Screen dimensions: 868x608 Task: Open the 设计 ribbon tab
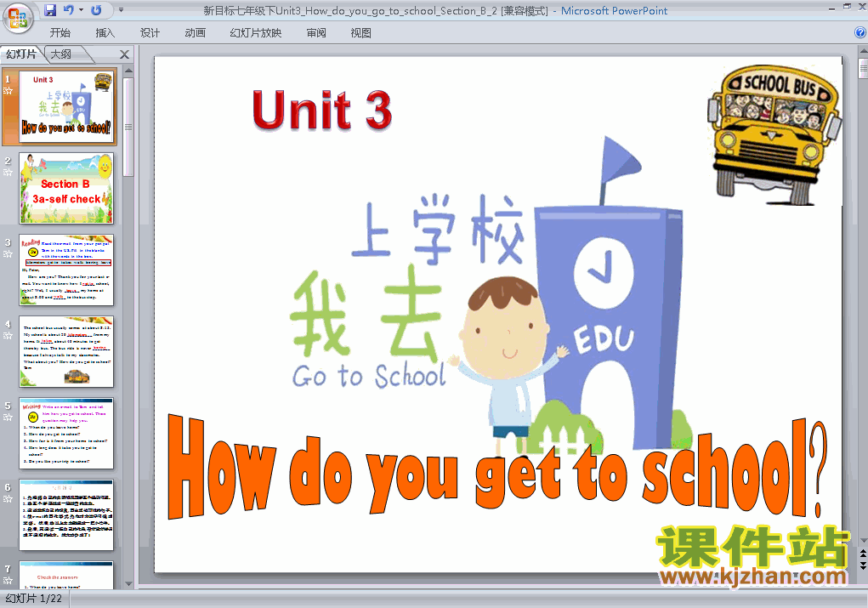click(150, 32)
